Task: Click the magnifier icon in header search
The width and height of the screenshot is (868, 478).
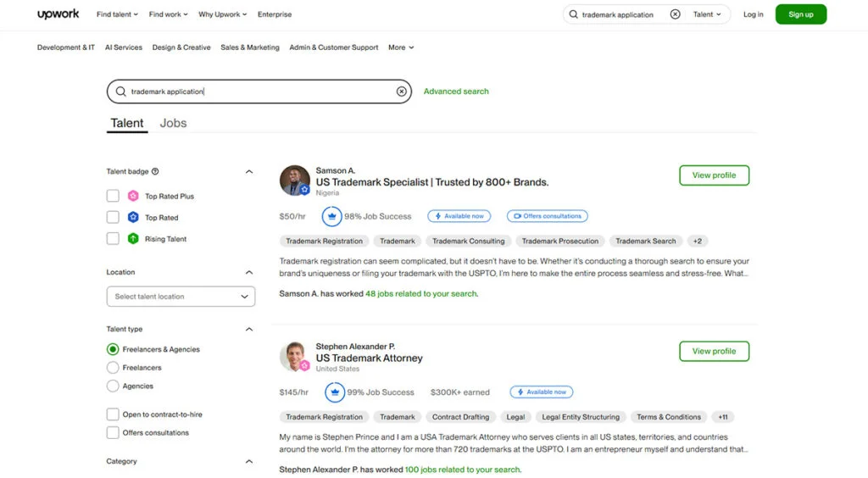Action: [x=574, y=14]
